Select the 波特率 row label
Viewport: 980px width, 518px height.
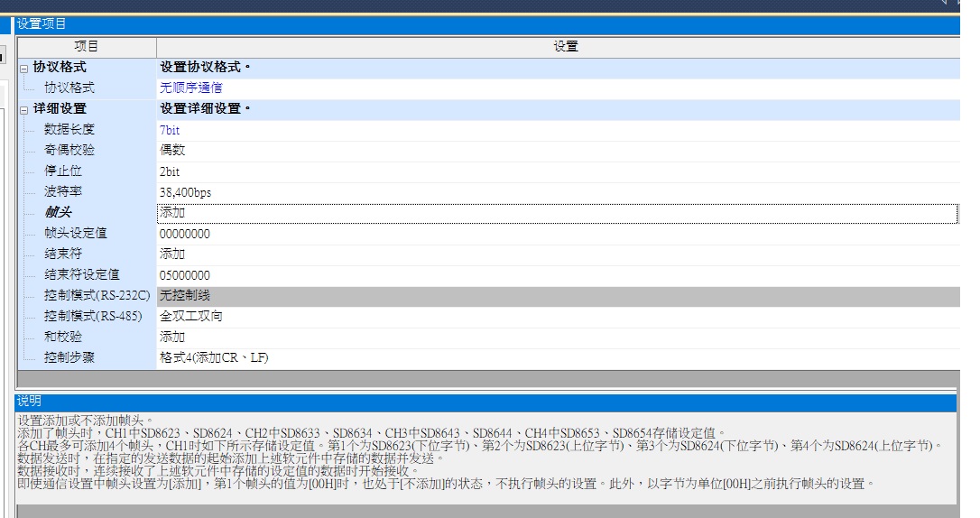pyautogui.click(x=63, y=192)
